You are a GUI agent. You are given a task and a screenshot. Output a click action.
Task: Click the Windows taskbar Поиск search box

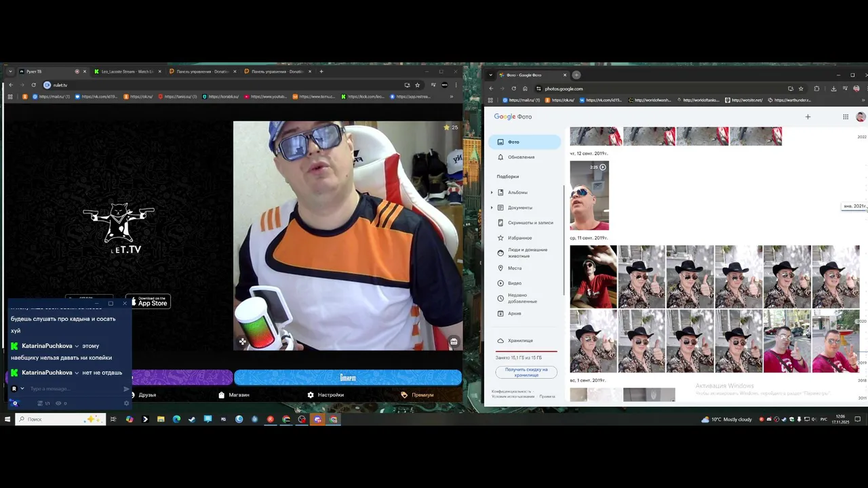click(60, 420)
